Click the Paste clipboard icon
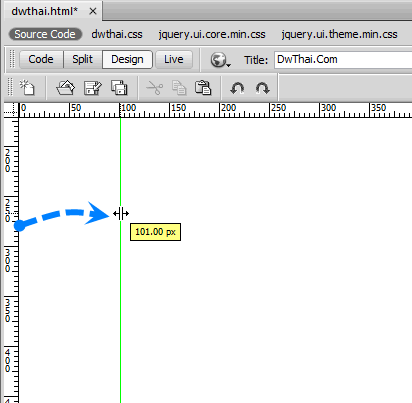The width and height of the screenshot is (412, 403). click(x=203, y=88)
